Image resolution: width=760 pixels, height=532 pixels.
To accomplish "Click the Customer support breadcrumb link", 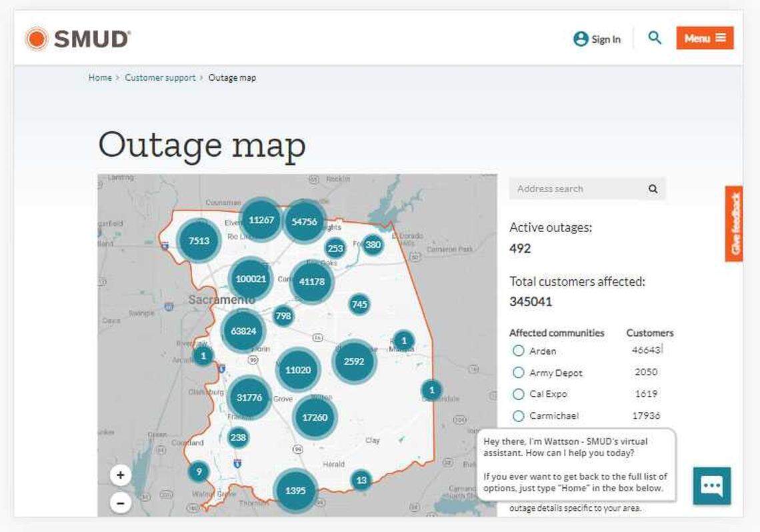I will tap(159, 77).
